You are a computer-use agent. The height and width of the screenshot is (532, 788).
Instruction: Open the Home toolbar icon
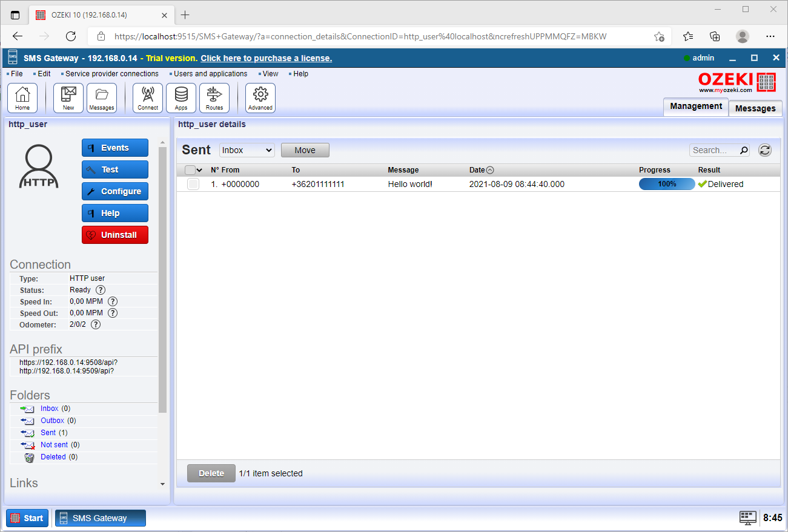point(22,98)
